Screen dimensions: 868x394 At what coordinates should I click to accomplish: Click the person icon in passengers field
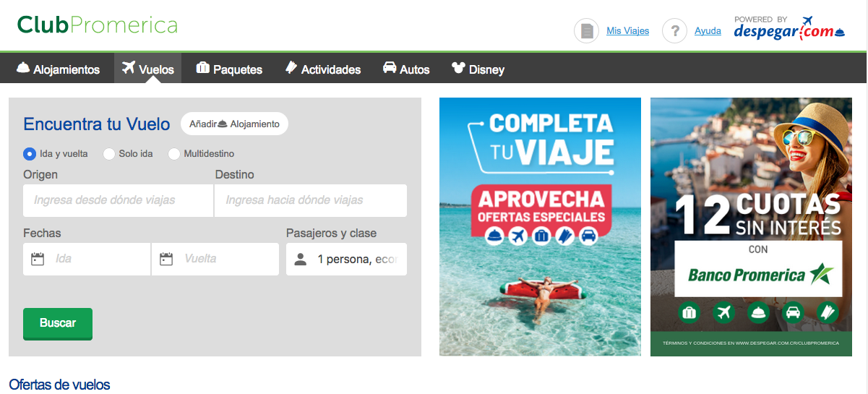click(301, 259)
